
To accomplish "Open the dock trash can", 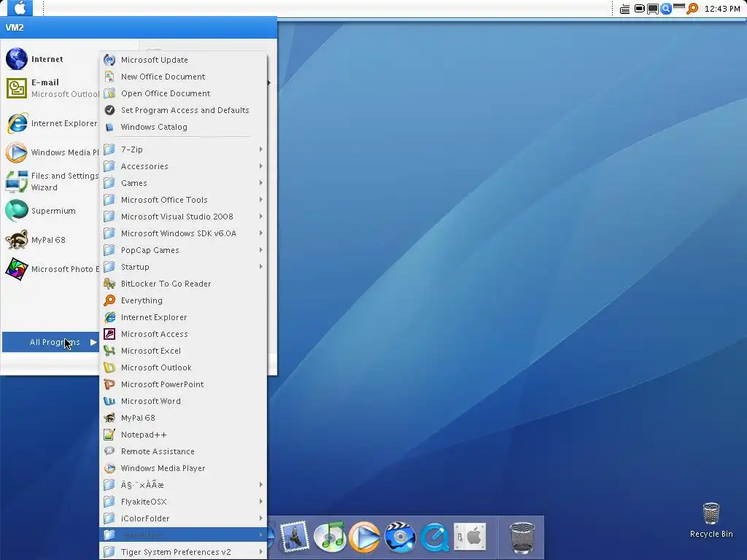I will tap(522, 537).
